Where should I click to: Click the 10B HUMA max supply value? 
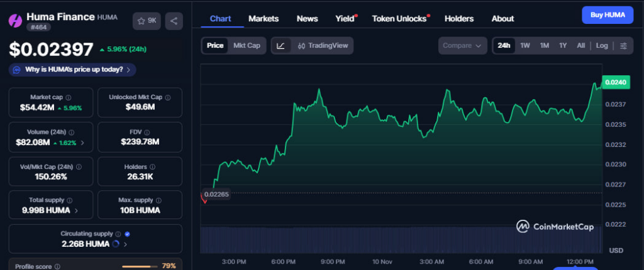point(140,211)
